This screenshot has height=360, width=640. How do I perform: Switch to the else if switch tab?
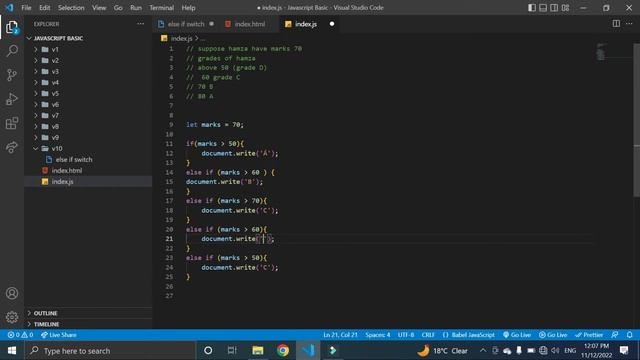tap(186, 24)
